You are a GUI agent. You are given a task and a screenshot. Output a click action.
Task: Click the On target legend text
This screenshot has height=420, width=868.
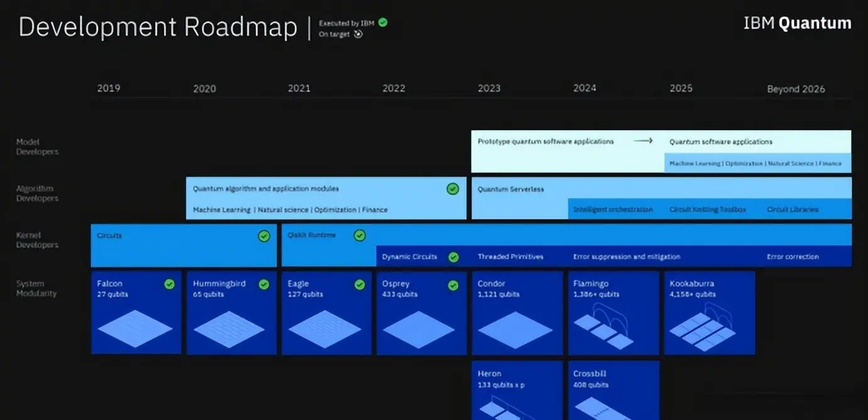(334, 35)
